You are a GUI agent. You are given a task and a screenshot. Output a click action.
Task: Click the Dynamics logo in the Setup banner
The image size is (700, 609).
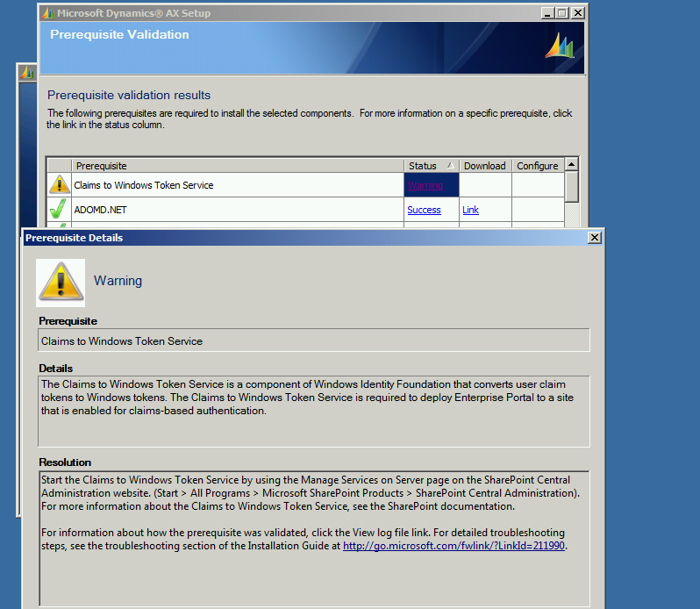[x=559, y=46]
